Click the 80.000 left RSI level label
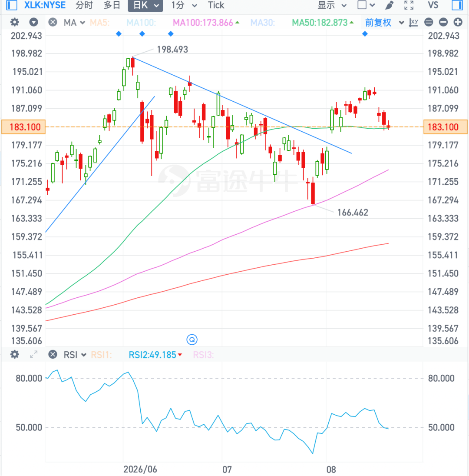This screenshot has width=469, height=476. tap(29, 378)
